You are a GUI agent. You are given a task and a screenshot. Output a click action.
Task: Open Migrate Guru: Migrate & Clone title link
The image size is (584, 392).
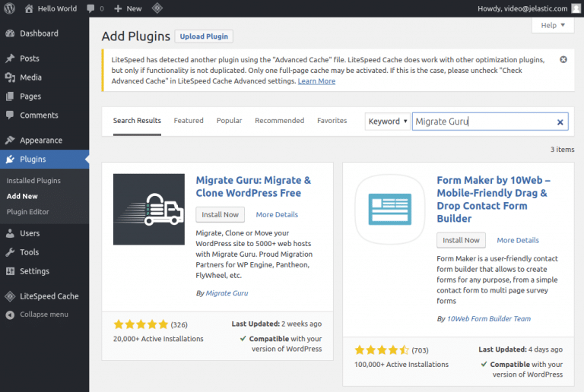point(253,187)
